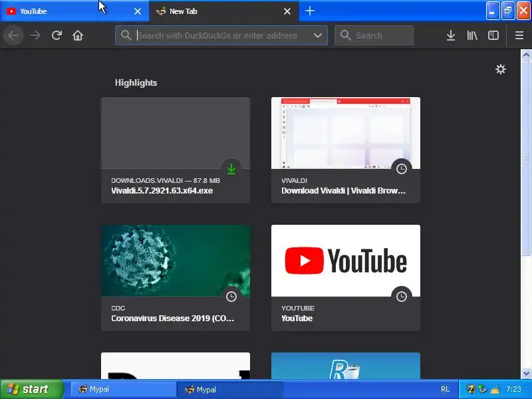Switch to the YouTube tab
Image resolution: width=532 pixels, height=399 pixels.
pyautogui.click(x=74, y=11)
